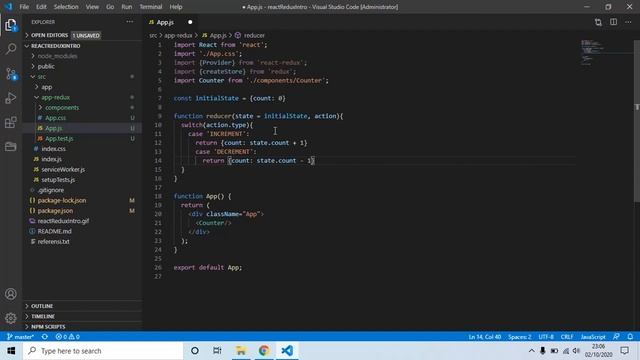Expand the Outline section
Viewport: 640px width, 360px height.
(x=82, y=306)
